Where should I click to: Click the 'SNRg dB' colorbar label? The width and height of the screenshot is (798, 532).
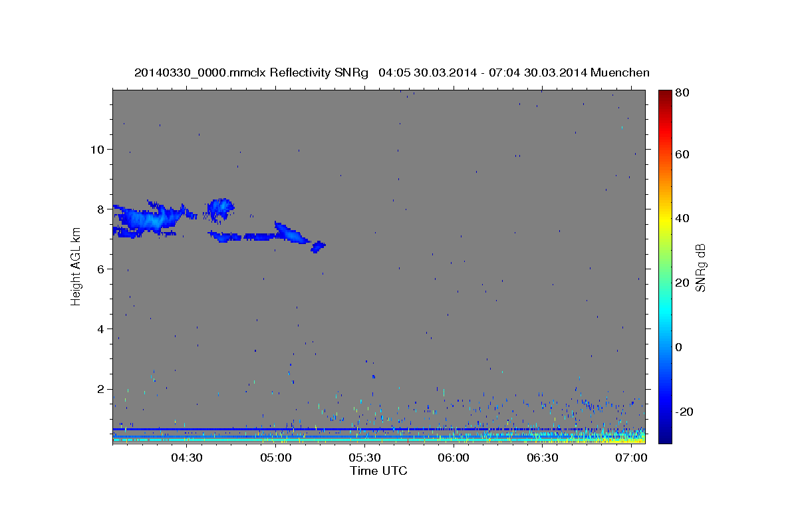[x=700, y=267]
